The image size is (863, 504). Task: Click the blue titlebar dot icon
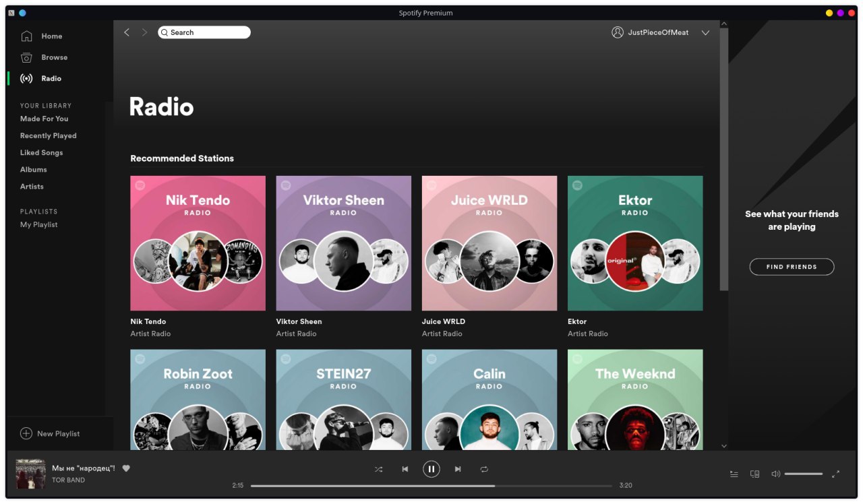[x=22, y=13]
